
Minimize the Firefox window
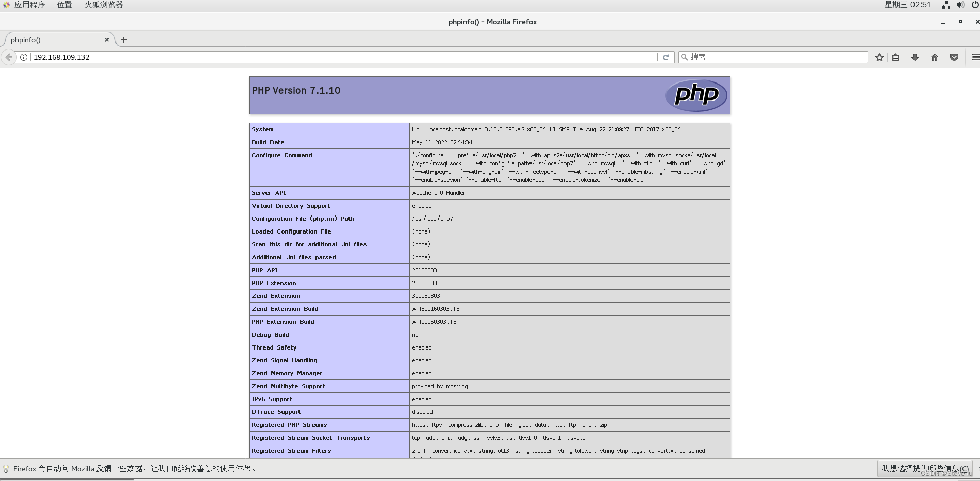(x=943, y=22)
